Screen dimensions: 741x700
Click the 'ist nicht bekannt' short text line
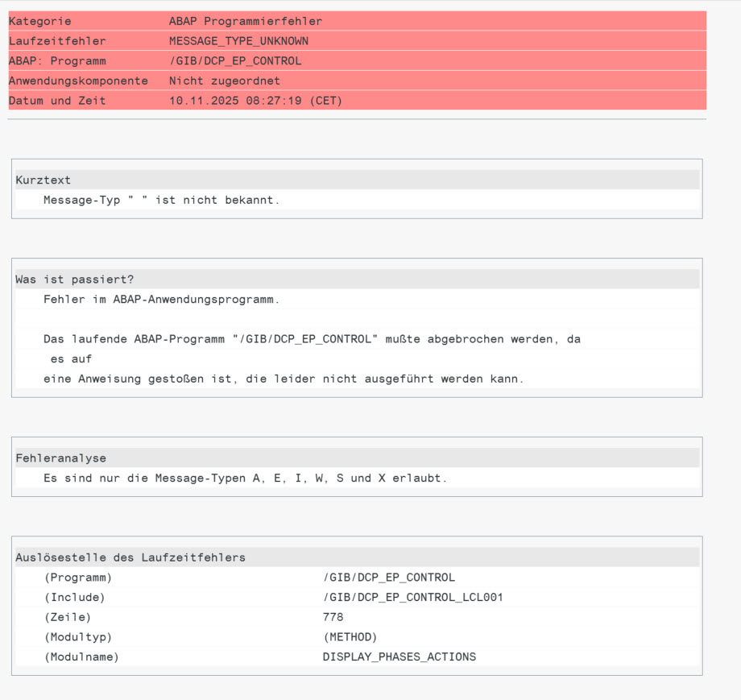click(x=161, y=200)
